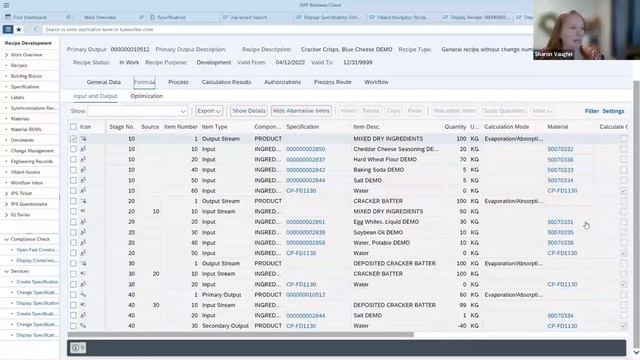The height and width of the screenshot is (360, 640).
Task: Open the Process Route tab
Action: [333, 82]
